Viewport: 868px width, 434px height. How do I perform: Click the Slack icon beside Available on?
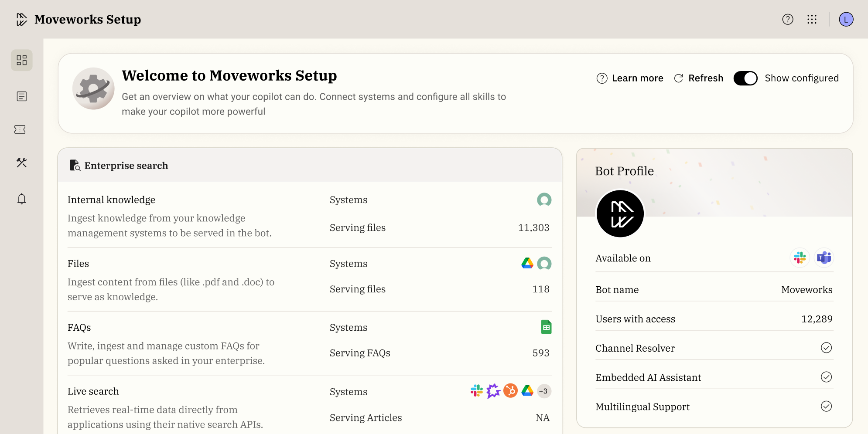[x=800, y=258]
